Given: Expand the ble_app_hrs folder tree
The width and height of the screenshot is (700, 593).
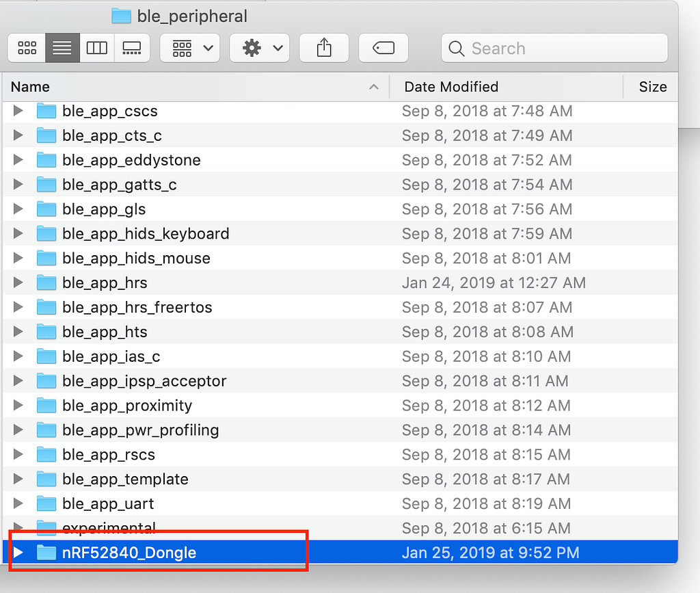Looking at the screenshot, I should tap(18, 283).
